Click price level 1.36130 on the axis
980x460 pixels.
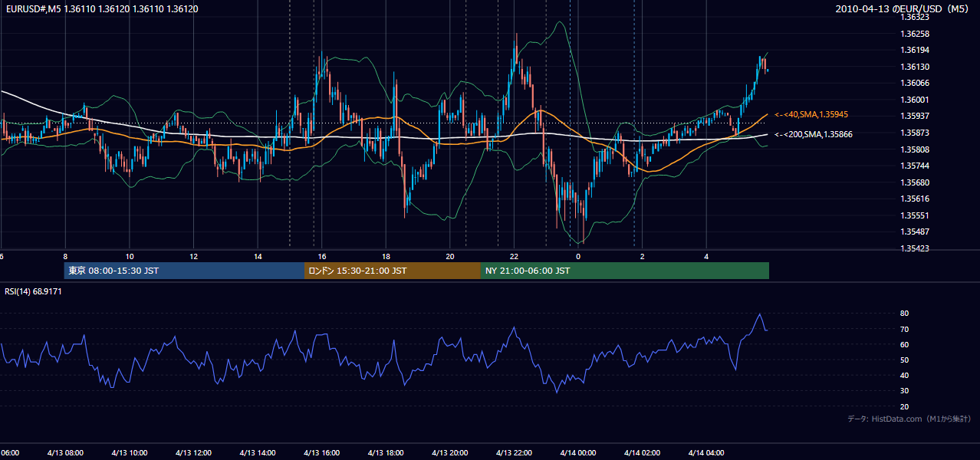coord(915,67)
